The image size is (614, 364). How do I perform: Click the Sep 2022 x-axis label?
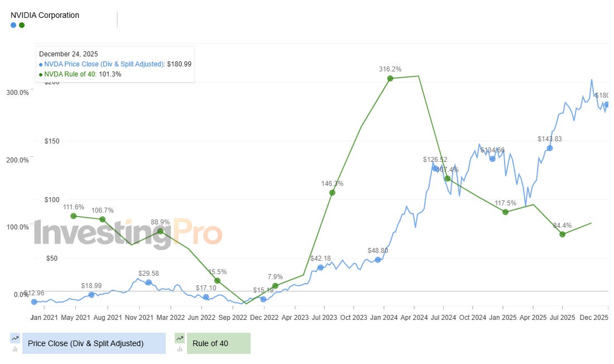pyautogui.click(x=233, y=317)
